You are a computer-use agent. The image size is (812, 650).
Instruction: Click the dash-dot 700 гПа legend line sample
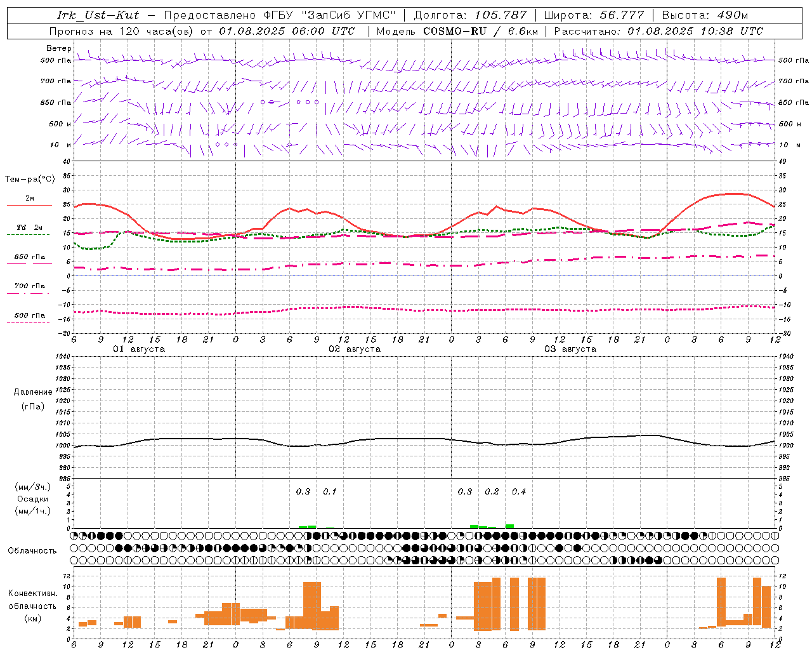tap(28, 293)
